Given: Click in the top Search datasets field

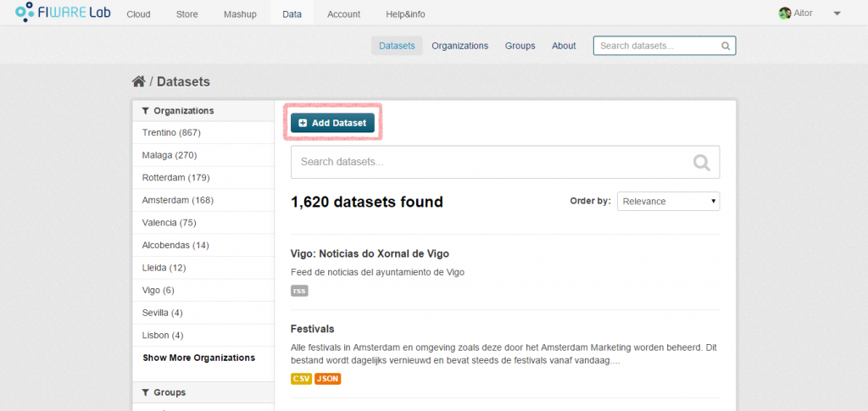Looking at the screenshot, I should tap(665, 46).
